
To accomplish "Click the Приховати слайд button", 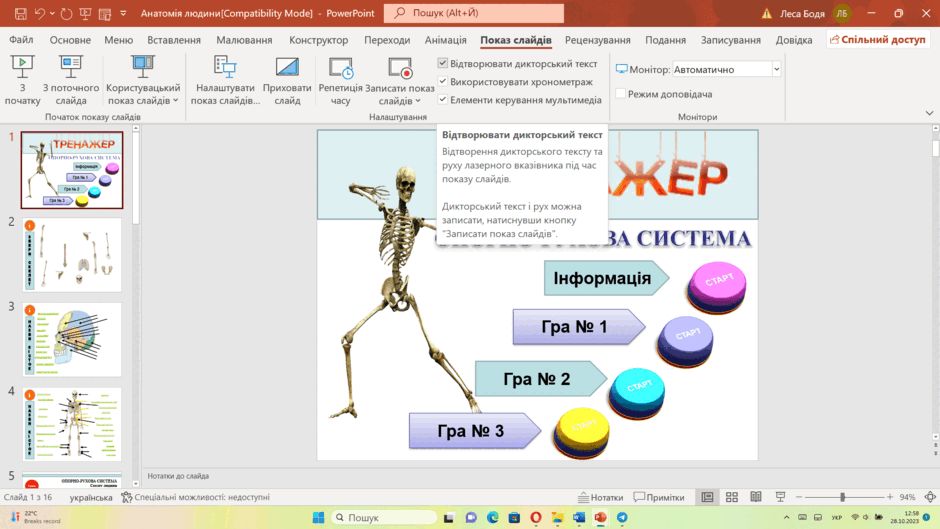I will (287, 80).
